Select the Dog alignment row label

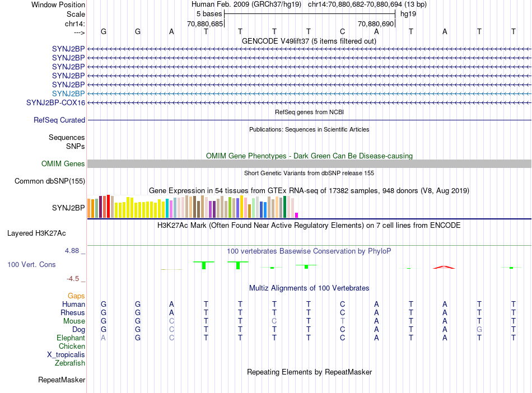click(x=78, y=330)
